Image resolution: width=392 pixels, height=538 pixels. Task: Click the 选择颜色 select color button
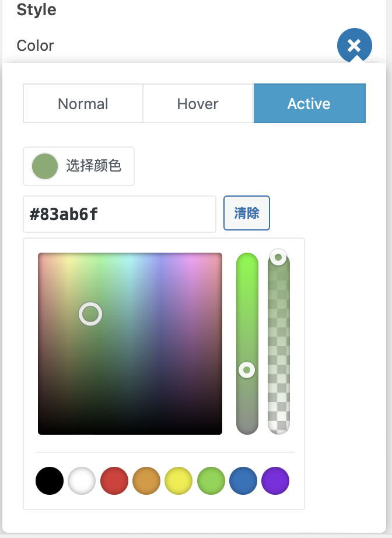point(93,166)
